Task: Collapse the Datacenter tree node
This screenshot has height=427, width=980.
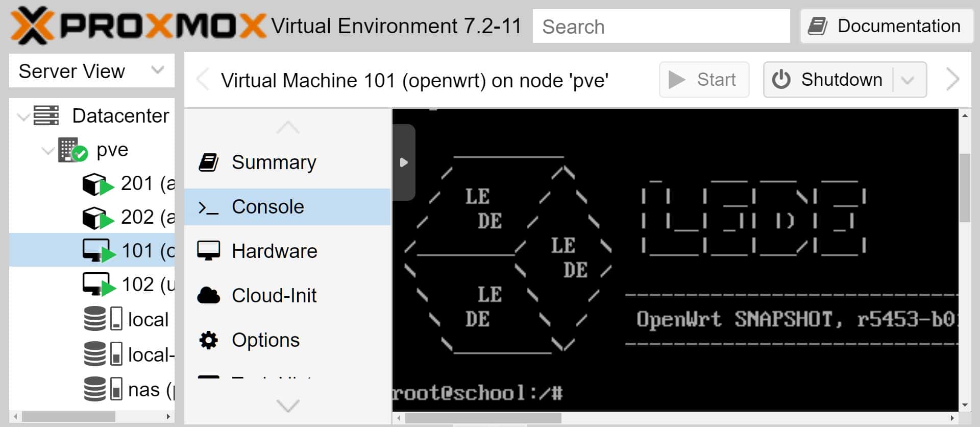Action: 23,116
